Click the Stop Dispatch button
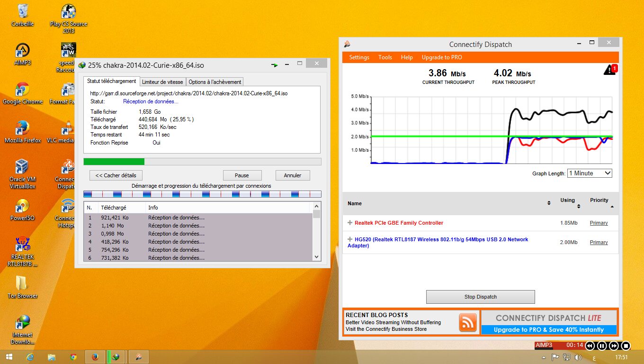The image size is (644, 364). click(x=480, y=297)
